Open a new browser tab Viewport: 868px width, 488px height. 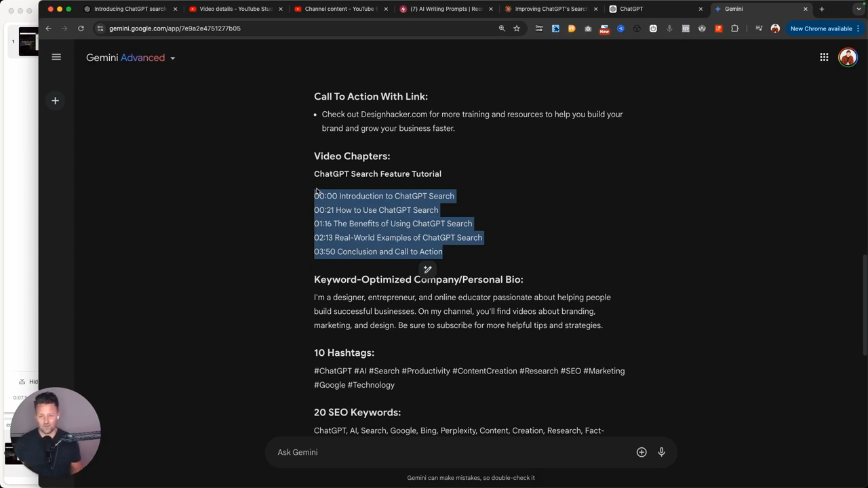coord(821,9)
